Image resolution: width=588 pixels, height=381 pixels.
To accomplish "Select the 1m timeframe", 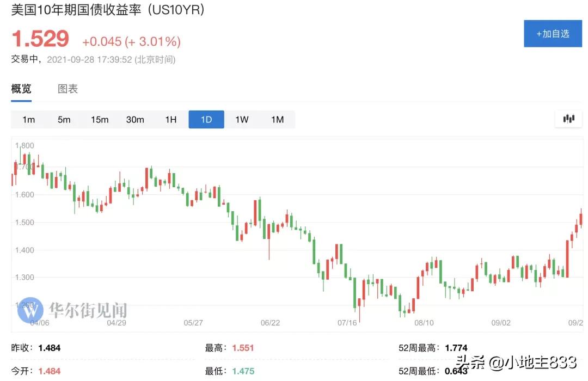I will click(x=29, y=120).
